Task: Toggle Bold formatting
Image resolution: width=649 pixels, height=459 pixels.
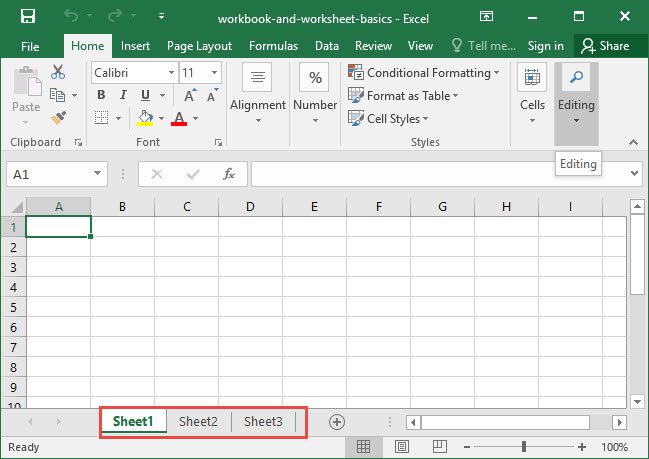Action: (x=101, y=95)
